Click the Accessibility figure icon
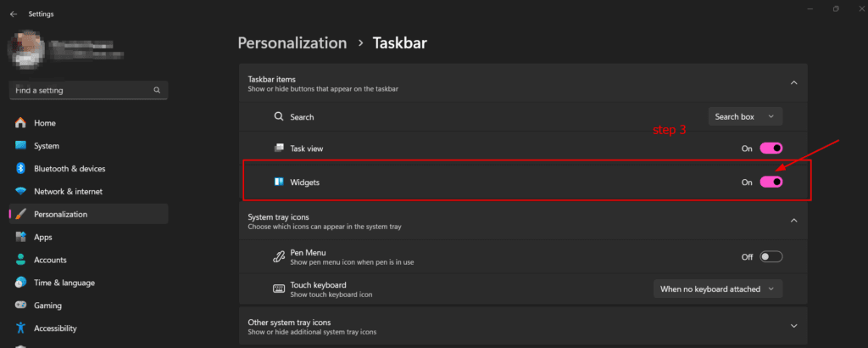868x348 pixels. pyautogui.click(x=20, y=328)
